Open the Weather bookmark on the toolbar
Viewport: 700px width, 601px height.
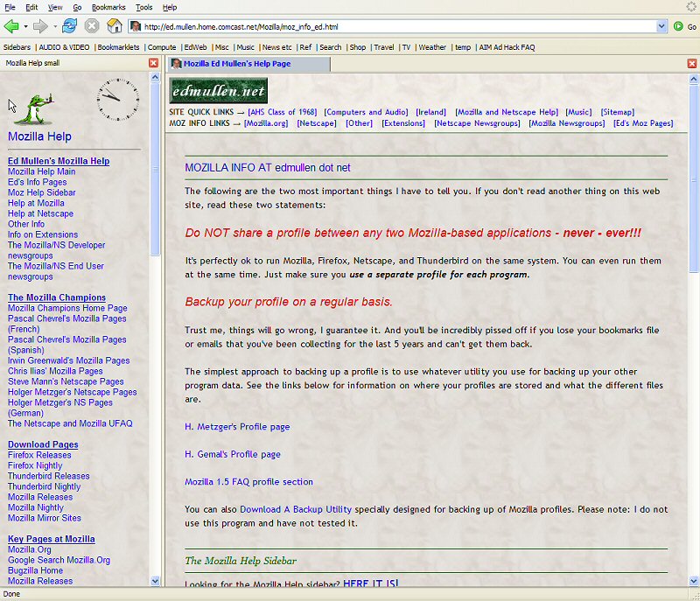click(x=434, y=48)
